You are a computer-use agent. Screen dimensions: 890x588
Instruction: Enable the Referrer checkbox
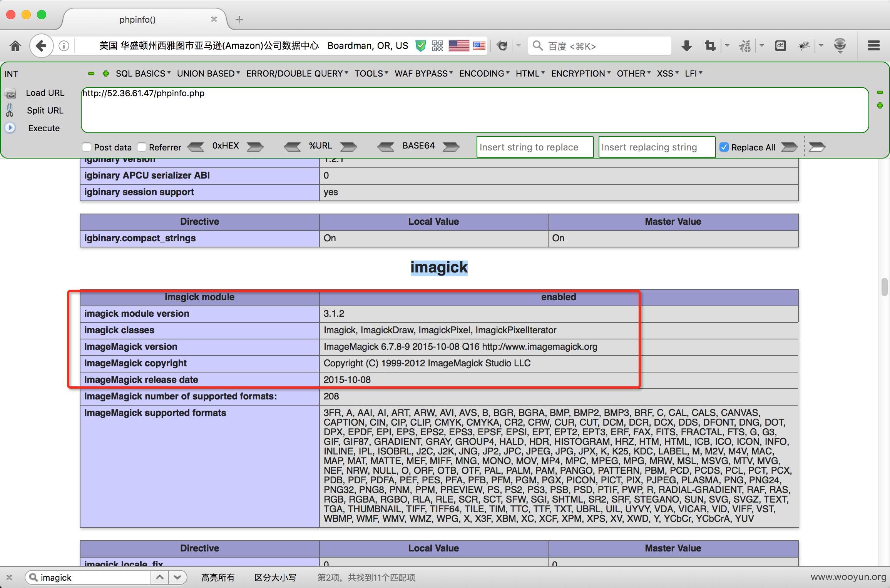[x=142, y=147]
